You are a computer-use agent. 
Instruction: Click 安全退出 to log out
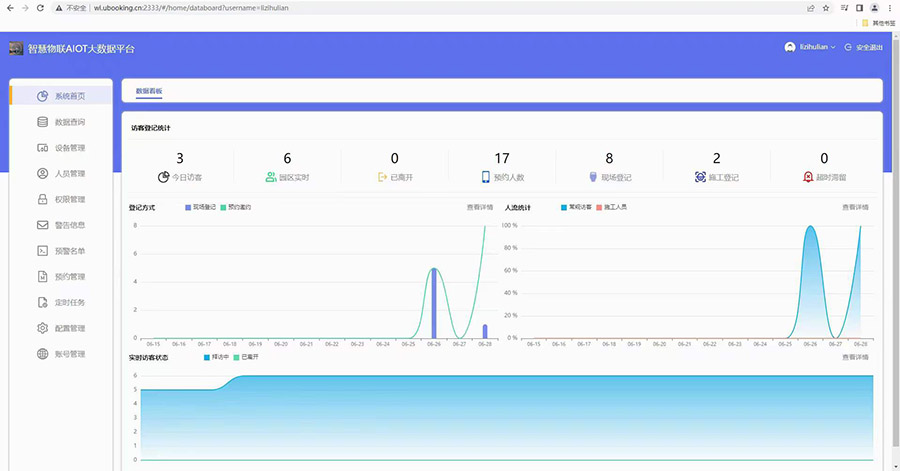(863, 47)
